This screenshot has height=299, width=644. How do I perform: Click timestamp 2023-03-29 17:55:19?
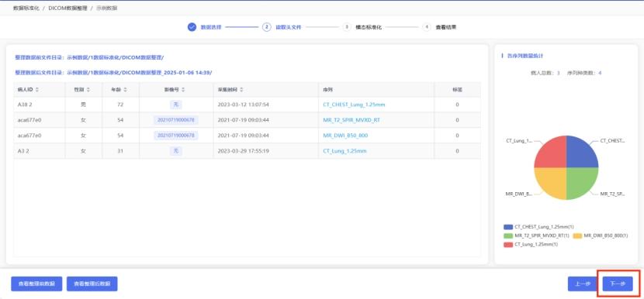[x=243, y=151]
